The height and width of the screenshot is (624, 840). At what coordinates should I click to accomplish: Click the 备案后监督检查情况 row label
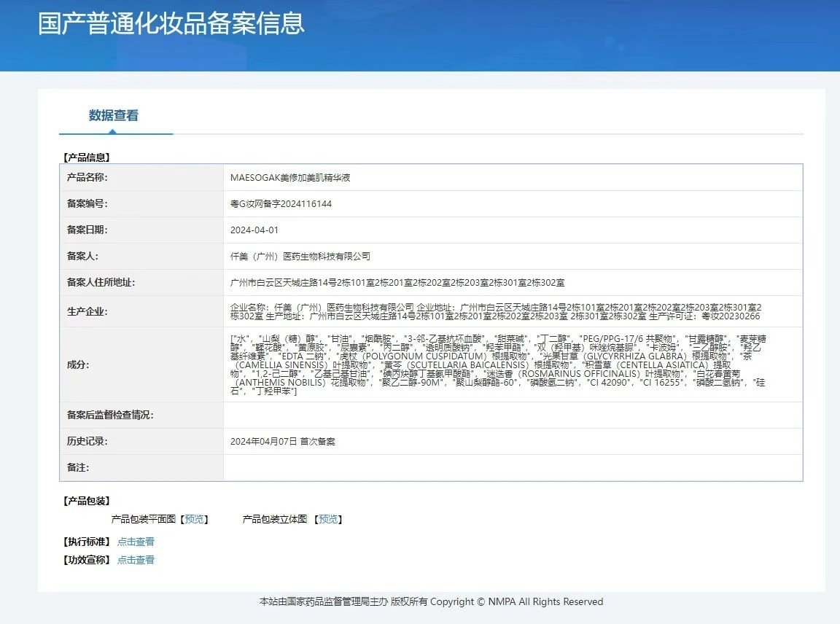pos(110,415)
